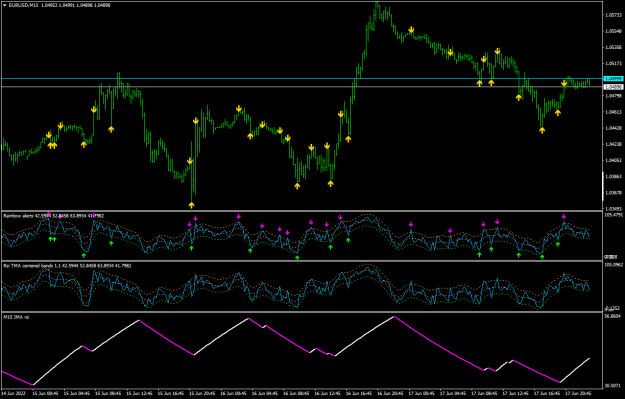Click the 14 Jun 2022 date label
Viewport: 625px width, 399px height.
tap(13, 393)
